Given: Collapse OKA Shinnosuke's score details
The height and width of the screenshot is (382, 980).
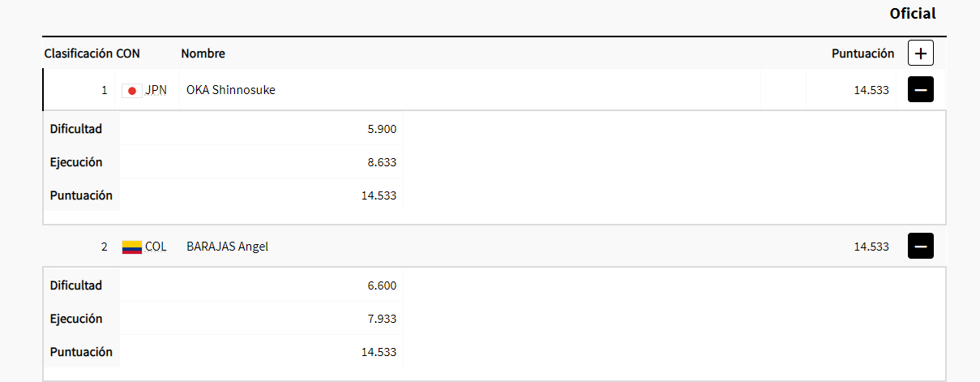Looking at the screenshot, I should (x=920, y=90).
